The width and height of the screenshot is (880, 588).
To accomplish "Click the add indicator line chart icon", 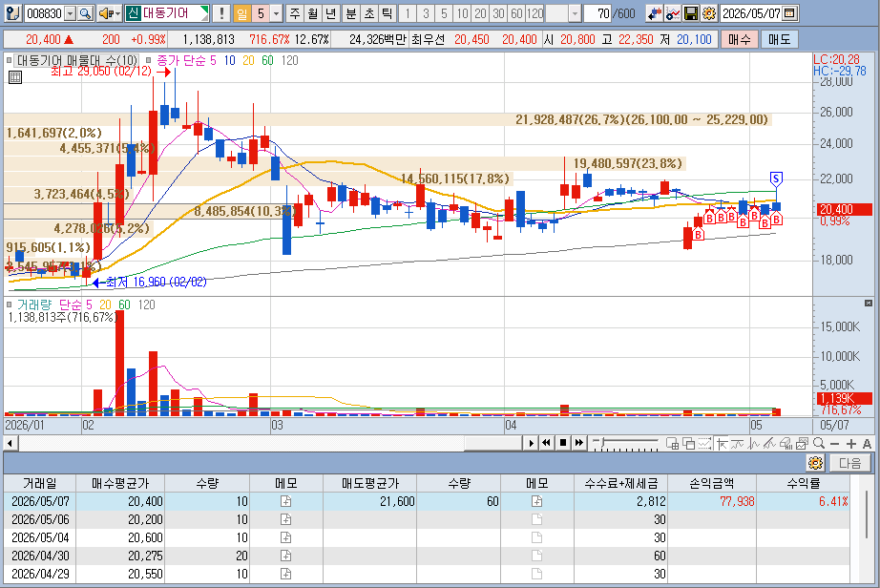I will pos(672,13).
